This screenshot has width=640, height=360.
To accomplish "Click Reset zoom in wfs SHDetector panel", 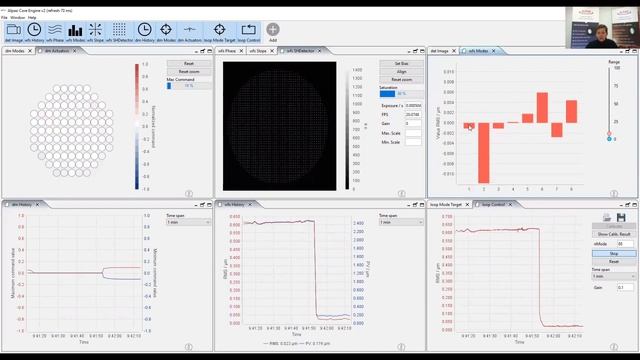I will 402,80.
